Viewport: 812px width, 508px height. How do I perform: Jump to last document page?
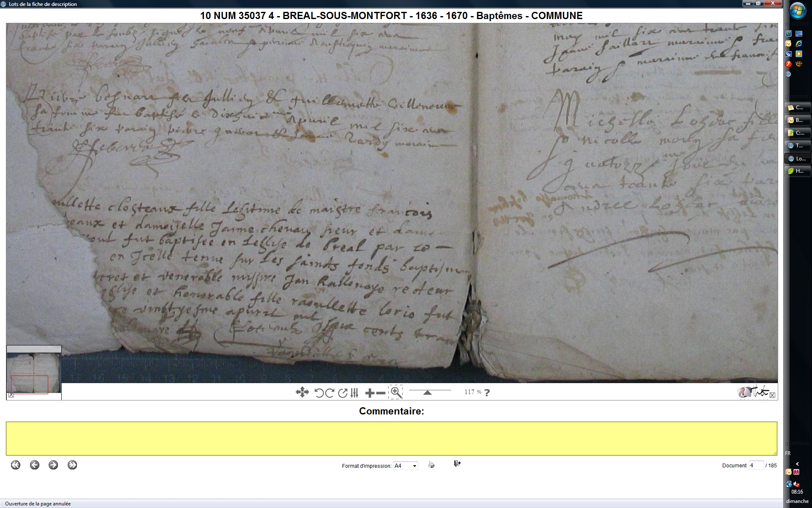(72, 465)
